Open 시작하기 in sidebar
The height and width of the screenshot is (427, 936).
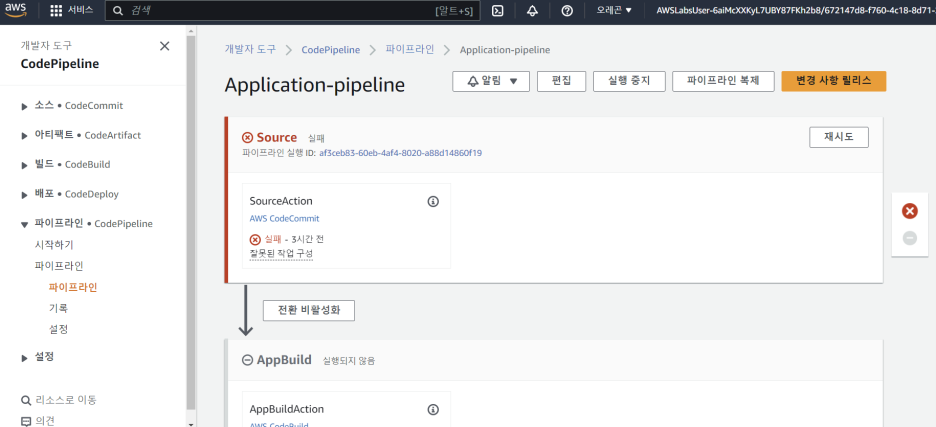[x=54, y=245]
